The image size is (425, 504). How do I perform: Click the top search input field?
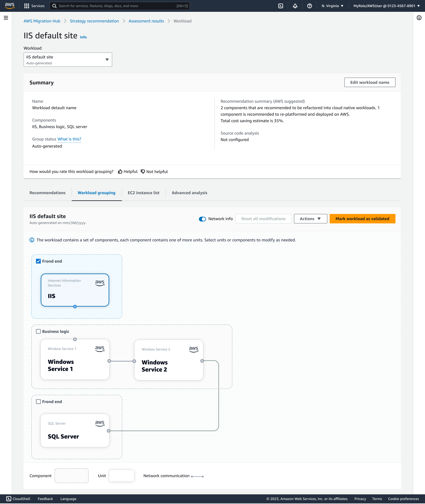coord(120,6)
